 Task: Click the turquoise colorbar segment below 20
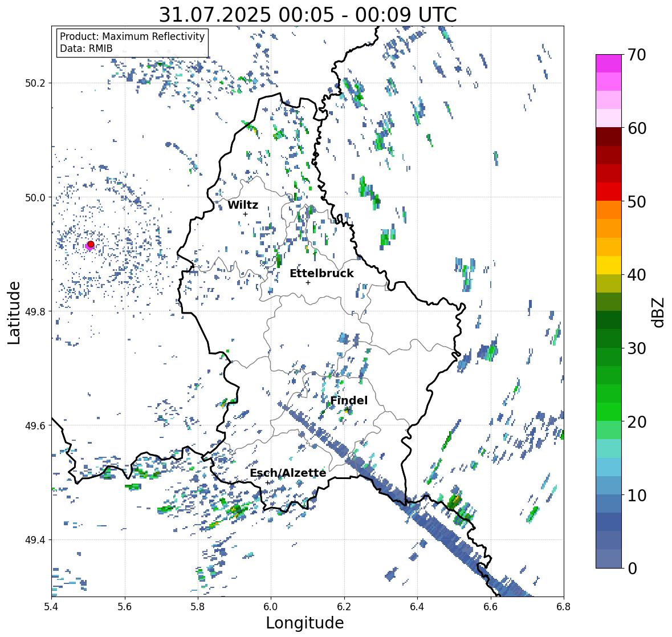[x=609, y=448]
